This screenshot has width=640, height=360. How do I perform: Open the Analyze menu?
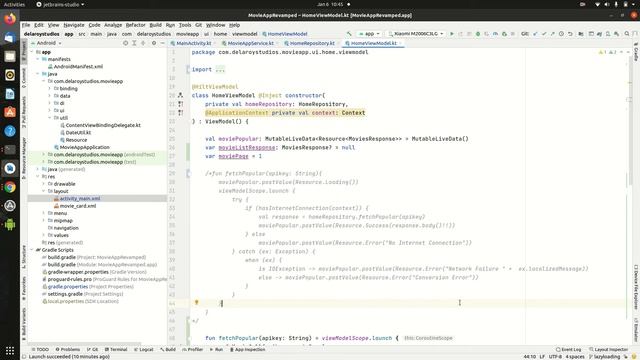[113, 25]
